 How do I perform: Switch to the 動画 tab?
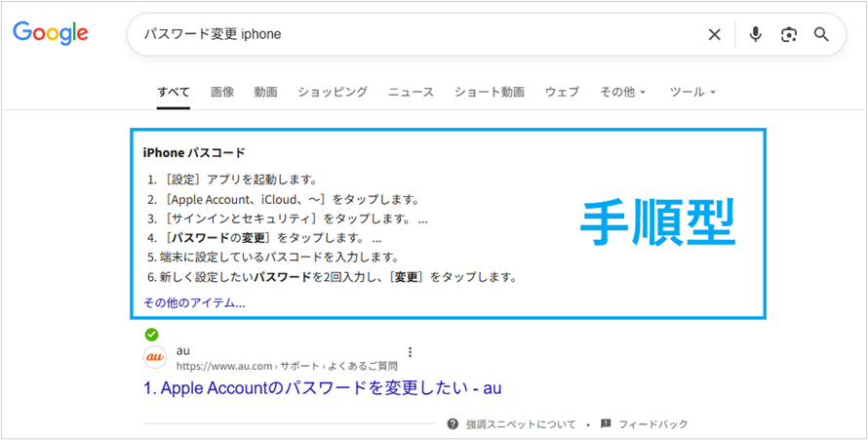click(x=265, y=92)
